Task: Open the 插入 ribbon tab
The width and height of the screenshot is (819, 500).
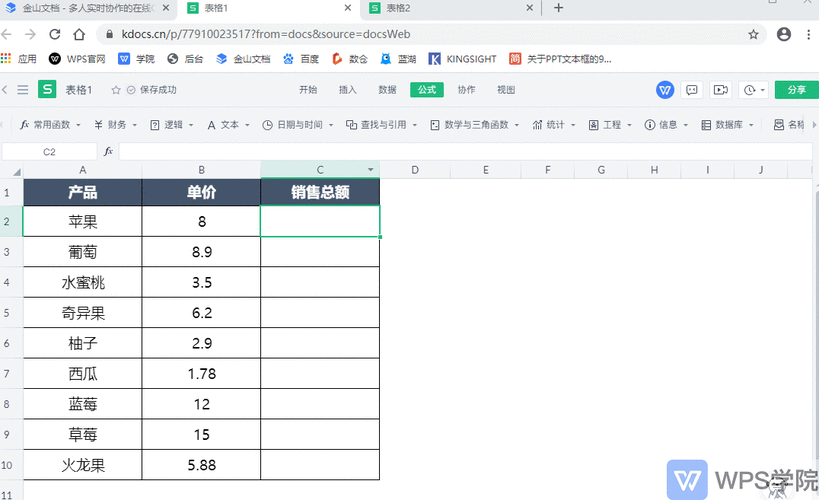Action: pyautogui.click(x=347, y=90)
